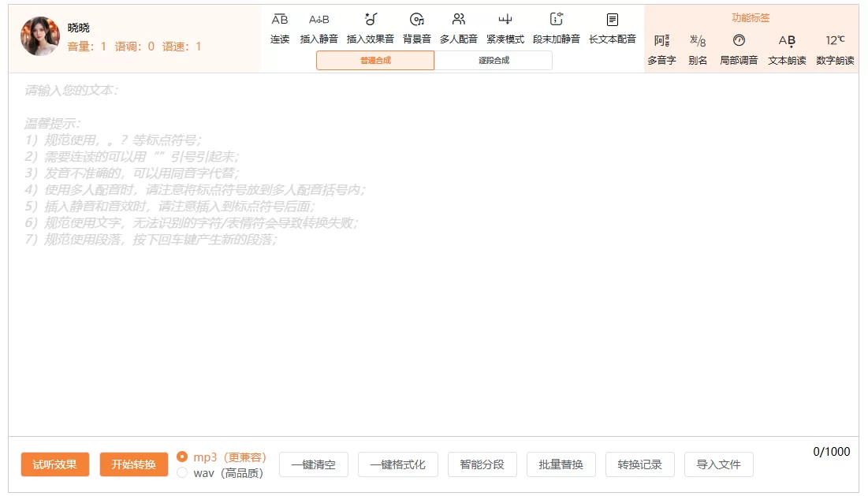Click inside the main text input area
Image resolution: width=868 pixels, height=496 pixels.
point(434,315)
